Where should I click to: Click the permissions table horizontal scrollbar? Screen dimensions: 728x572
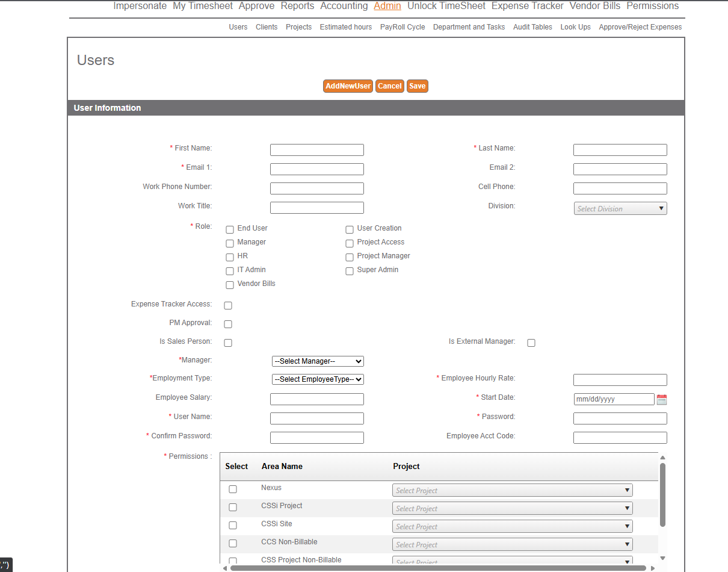438,568
